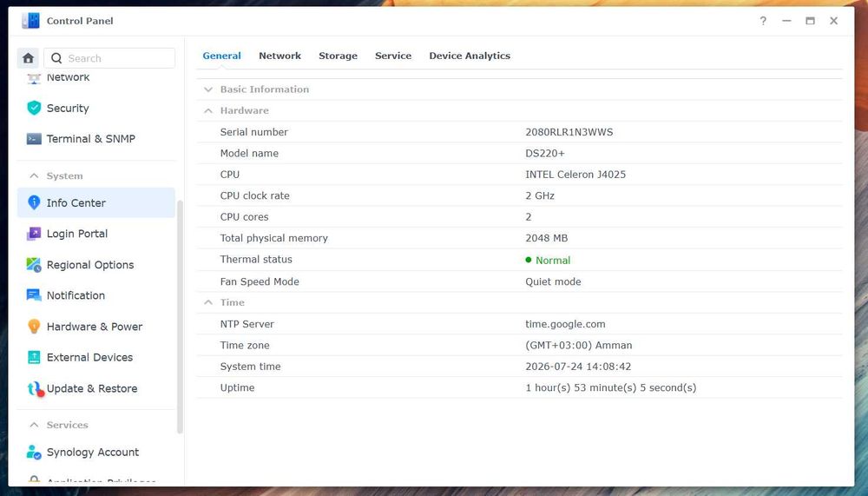
Task: Click the Regional Options icon
Action: 34,264
